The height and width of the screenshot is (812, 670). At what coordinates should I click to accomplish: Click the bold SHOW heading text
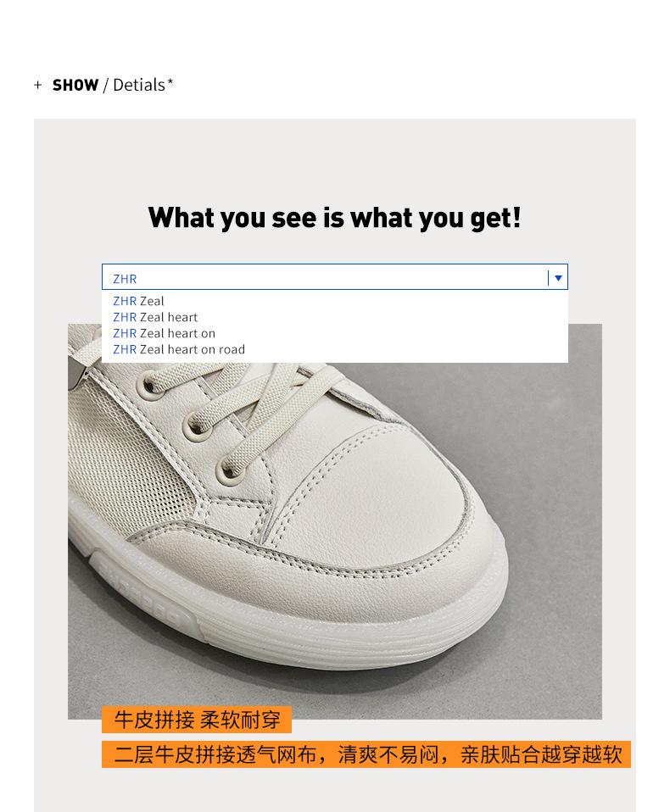[75, 85]
